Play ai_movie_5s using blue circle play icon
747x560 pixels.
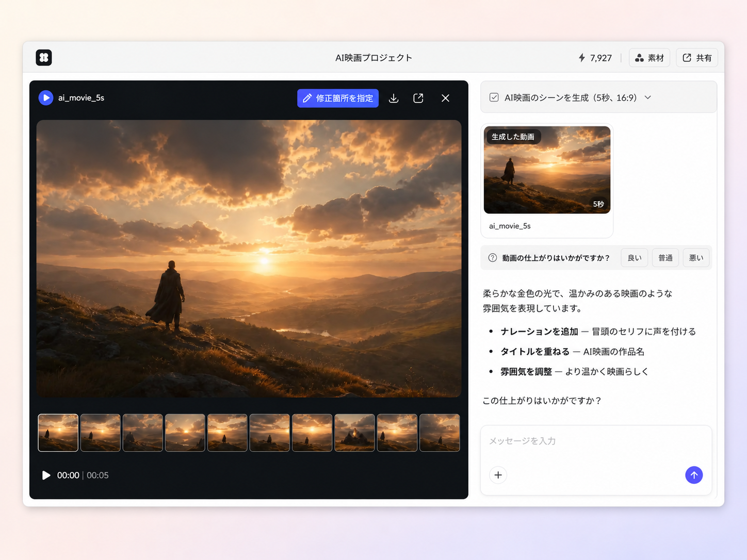click(46, 97)
